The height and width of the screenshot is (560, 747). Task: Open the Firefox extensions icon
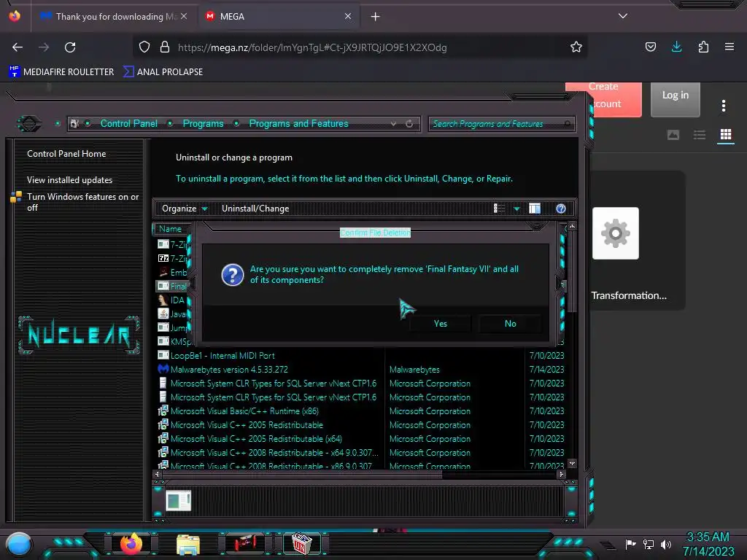point(703,47)
